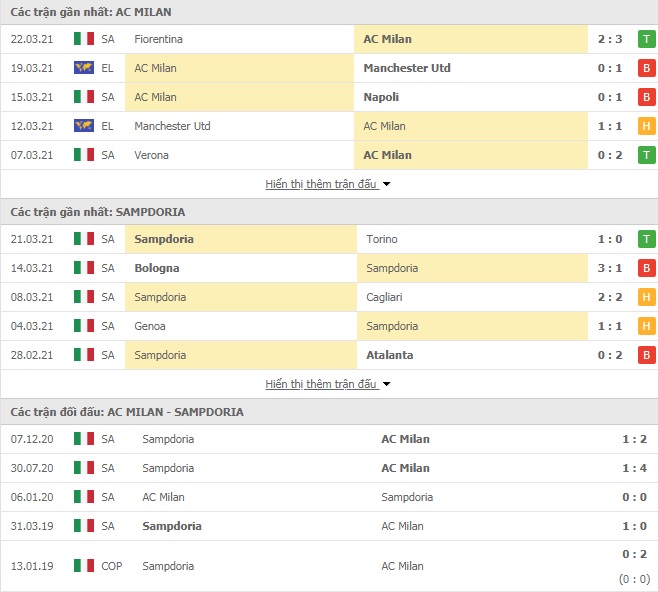Viewport: 658px width, 592px height.
Task: Select the 07.12.20 head-to-head match row
Action: [329, 439]
